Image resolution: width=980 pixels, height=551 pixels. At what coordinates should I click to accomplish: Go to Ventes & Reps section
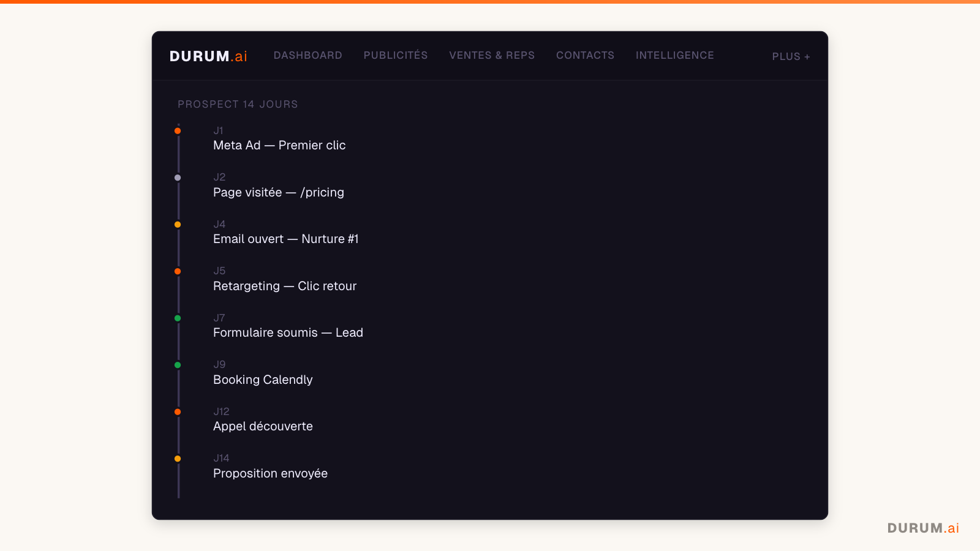492,55
